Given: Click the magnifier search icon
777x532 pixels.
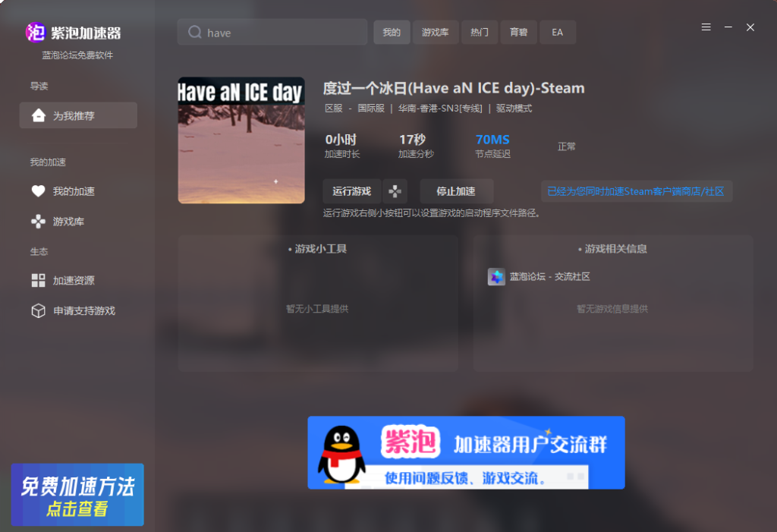Looking at the screenshot, I should (x=195, y=33).
